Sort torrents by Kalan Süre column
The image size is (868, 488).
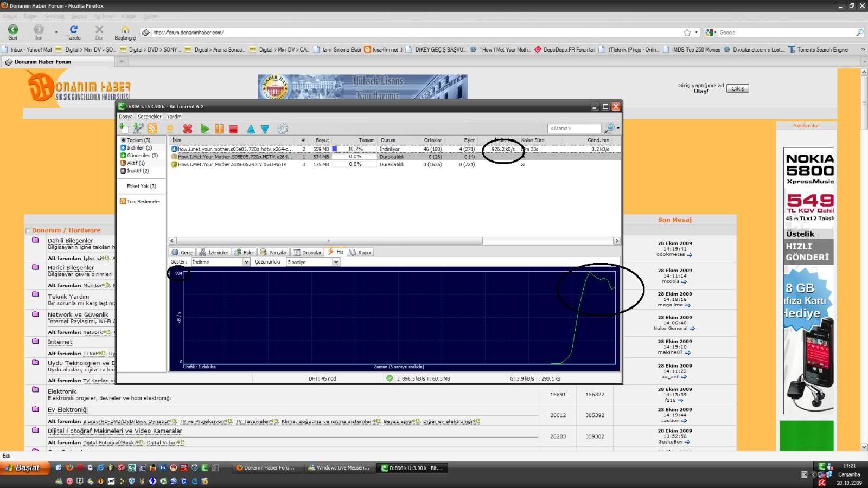click(x=533, y=140)
